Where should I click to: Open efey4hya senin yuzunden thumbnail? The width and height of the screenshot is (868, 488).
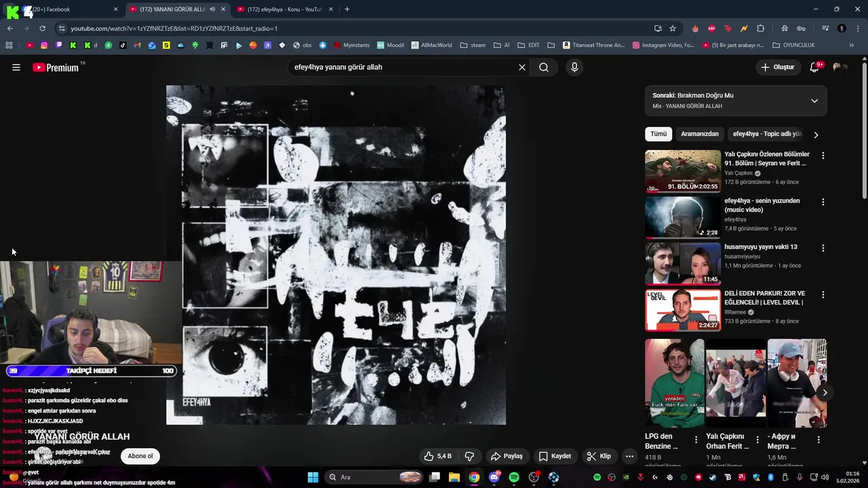pyautogui.click(x=683, y=218)
